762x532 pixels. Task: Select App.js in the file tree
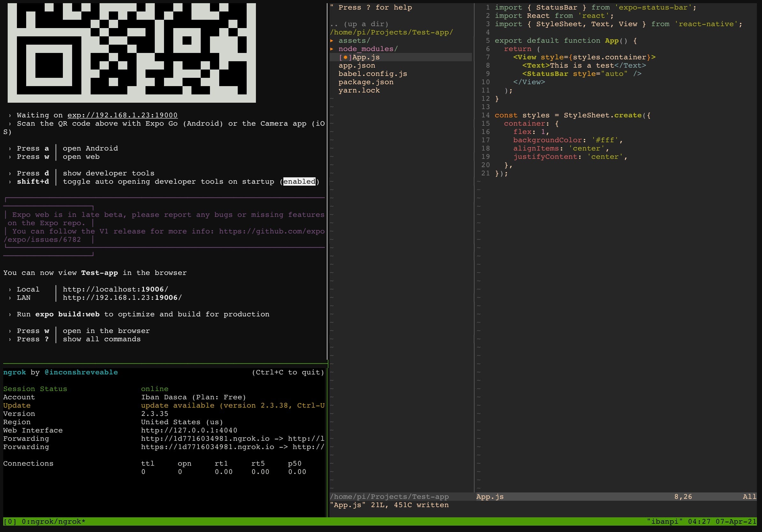pos(366,57)
